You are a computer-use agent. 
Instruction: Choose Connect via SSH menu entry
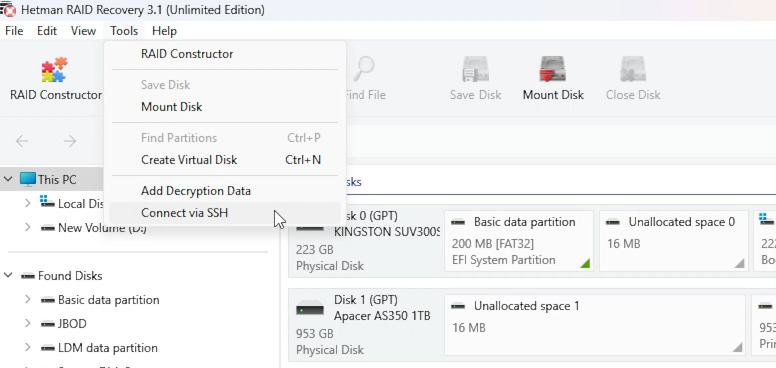(225, 213)
